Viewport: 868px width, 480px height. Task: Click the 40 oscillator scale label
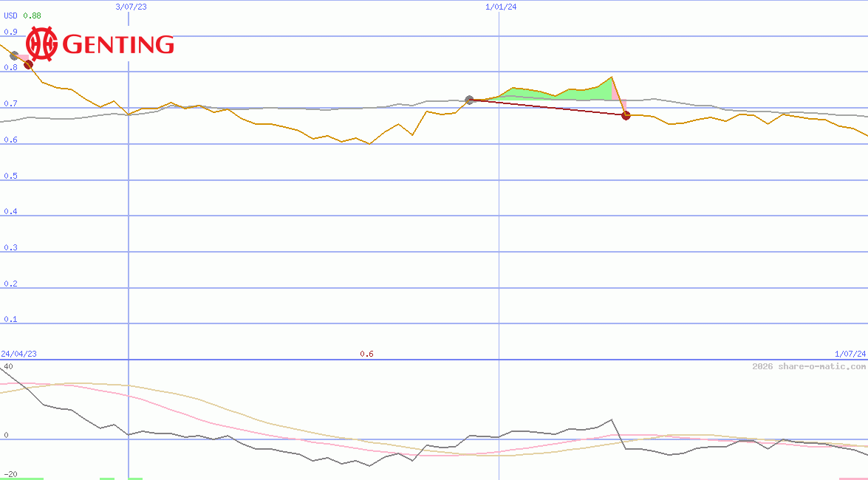[x=8, y=366]
